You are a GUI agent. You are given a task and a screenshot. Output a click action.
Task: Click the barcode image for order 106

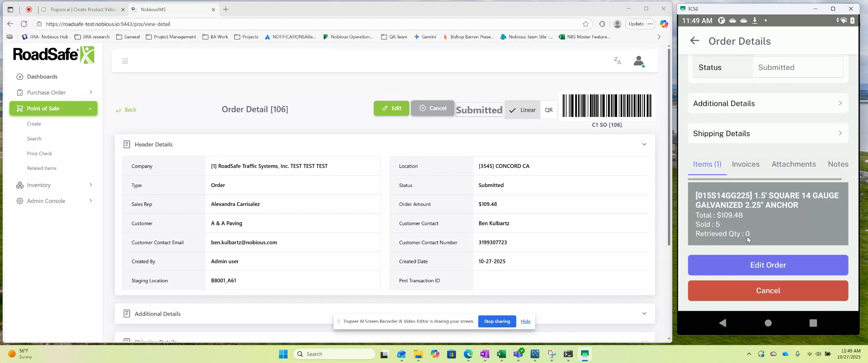607,106
